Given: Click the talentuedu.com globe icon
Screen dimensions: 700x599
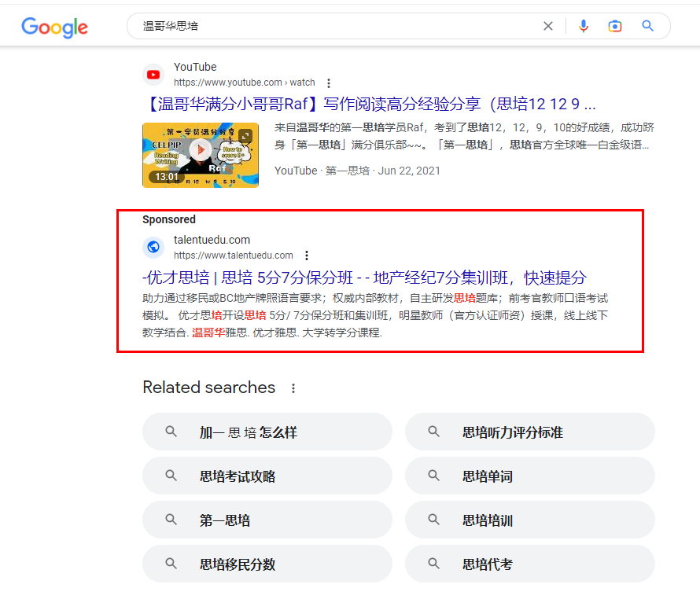Looking at the screenshot, I should click(153, 247).
